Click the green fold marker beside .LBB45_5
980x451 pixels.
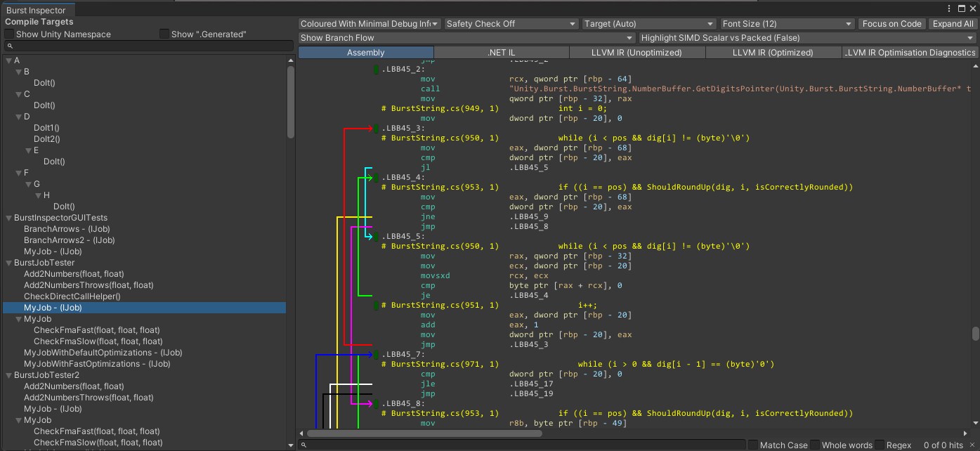coord(377,237)
